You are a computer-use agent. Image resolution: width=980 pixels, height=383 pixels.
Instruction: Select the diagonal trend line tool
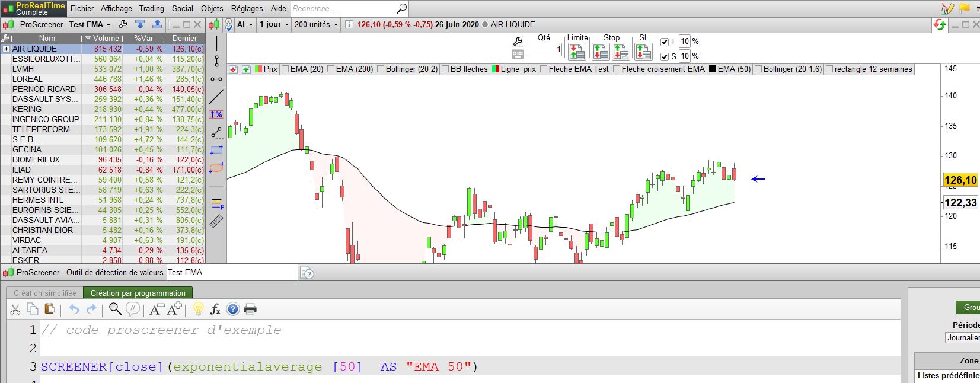[x=217, y=97]
